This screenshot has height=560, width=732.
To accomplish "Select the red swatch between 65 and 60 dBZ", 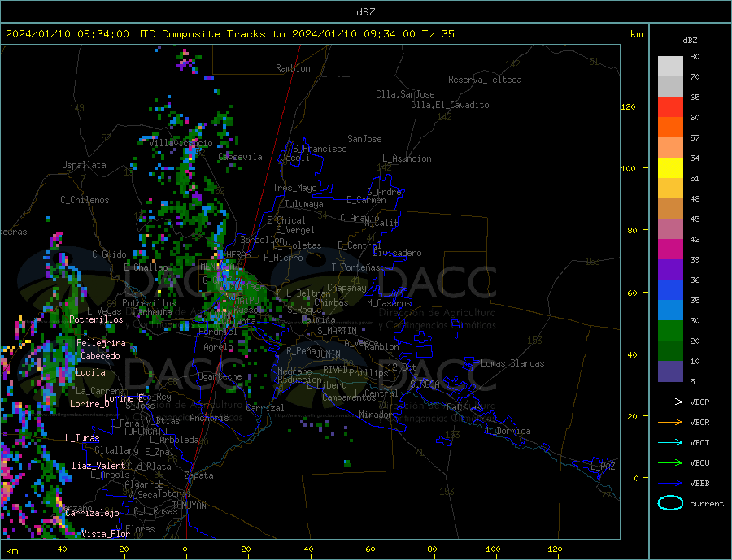I will (670, 106).
